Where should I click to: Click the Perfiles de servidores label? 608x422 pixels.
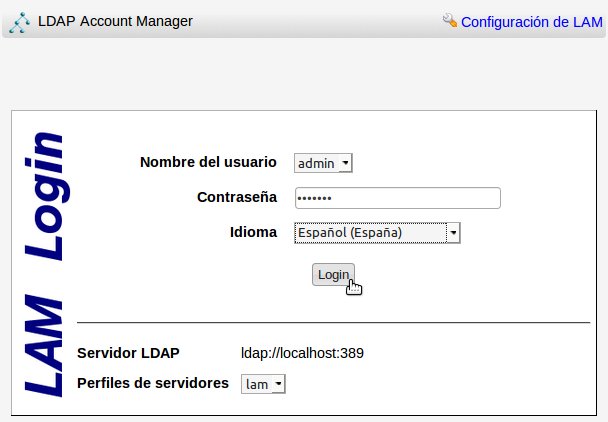click(x=153, y=383)
